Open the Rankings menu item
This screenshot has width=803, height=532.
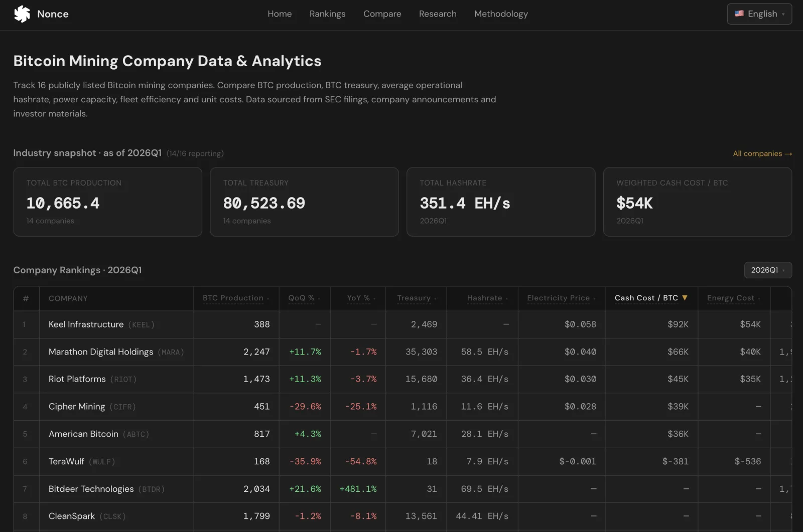pos(327,14)
